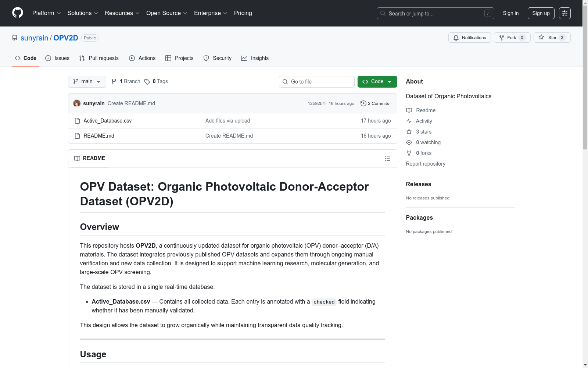Click the repository icon beside sunyrain

click(x=15, y=38)
